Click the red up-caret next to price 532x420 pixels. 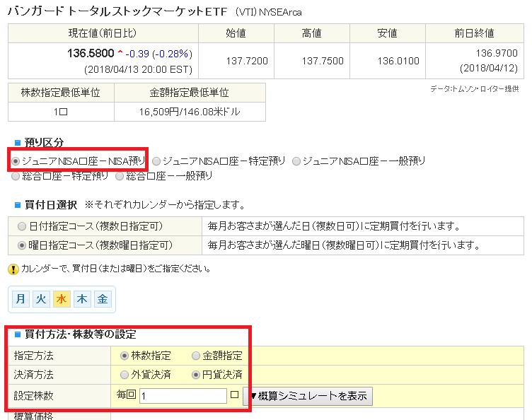[x=120, y=52]
